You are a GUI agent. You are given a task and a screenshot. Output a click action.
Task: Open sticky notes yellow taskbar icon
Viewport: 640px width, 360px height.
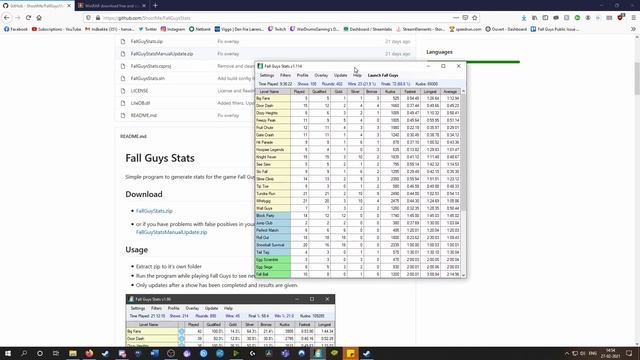point(351,353)
